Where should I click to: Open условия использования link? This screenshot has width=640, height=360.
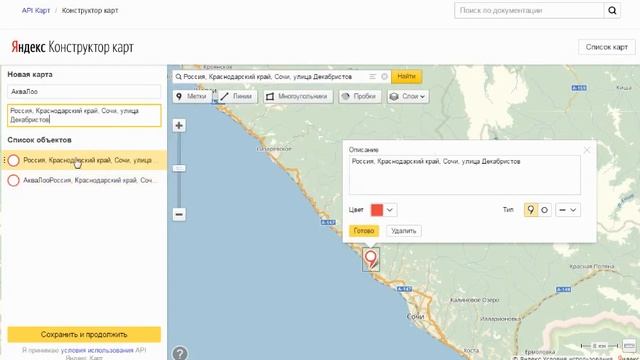[97, 350]
